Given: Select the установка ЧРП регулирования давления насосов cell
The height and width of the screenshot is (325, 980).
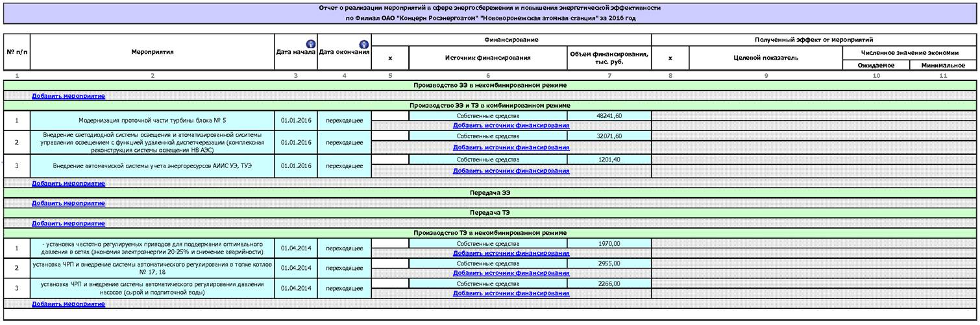Looking at the screenshot, I should point(153,288).
